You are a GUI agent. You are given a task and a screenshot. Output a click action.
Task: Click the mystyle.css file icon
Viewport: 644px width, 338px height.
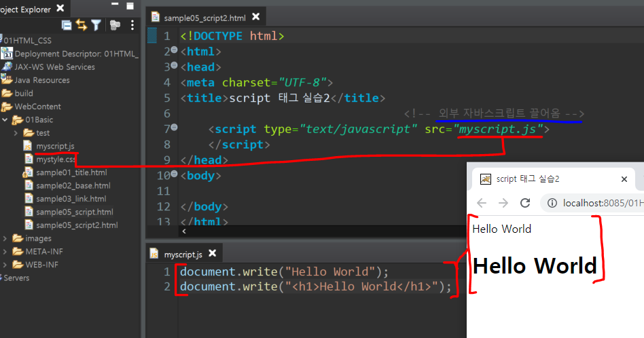(29, 159)
